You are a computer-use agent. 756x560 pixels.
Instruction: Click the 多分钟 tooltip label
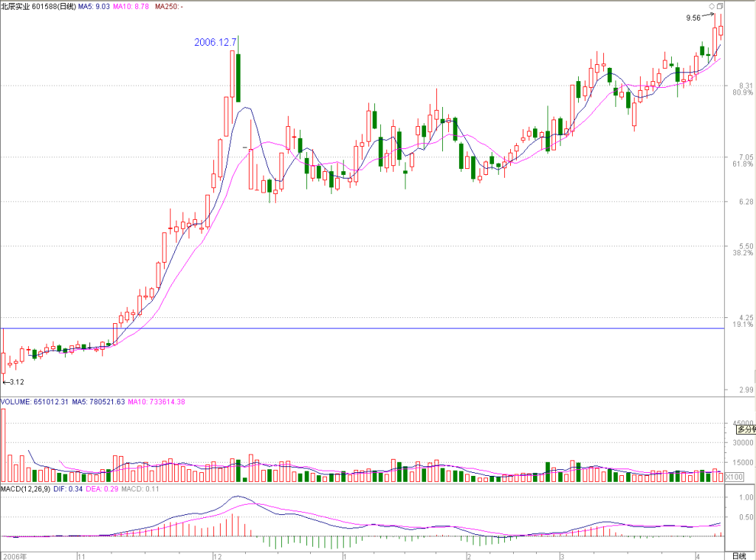tap(745, 429)
